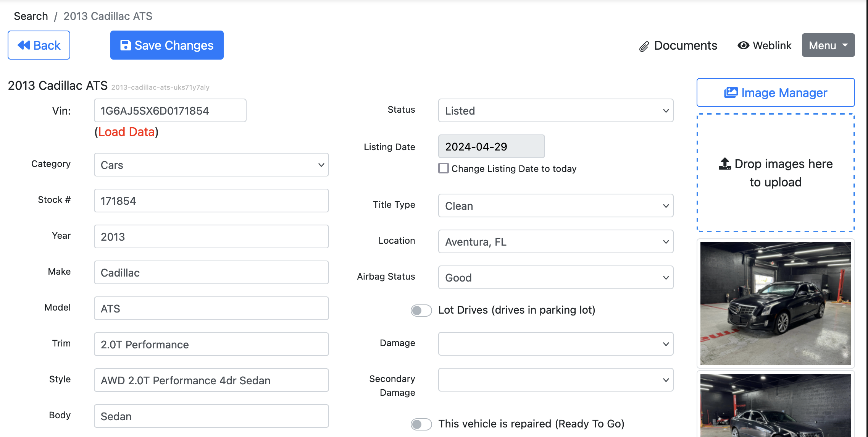Check Change Listing Date to today

444,168
